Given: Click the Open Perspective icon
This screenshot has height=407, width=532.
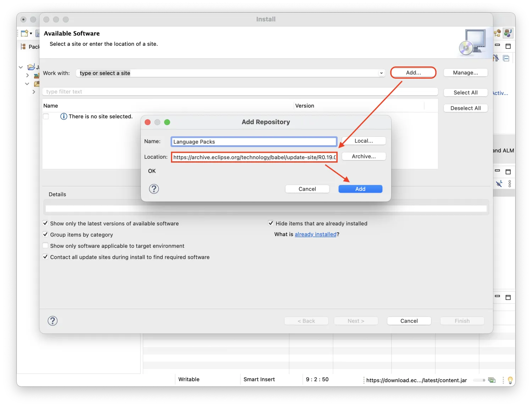Looking at the screenshot, I should pos(497,33).
